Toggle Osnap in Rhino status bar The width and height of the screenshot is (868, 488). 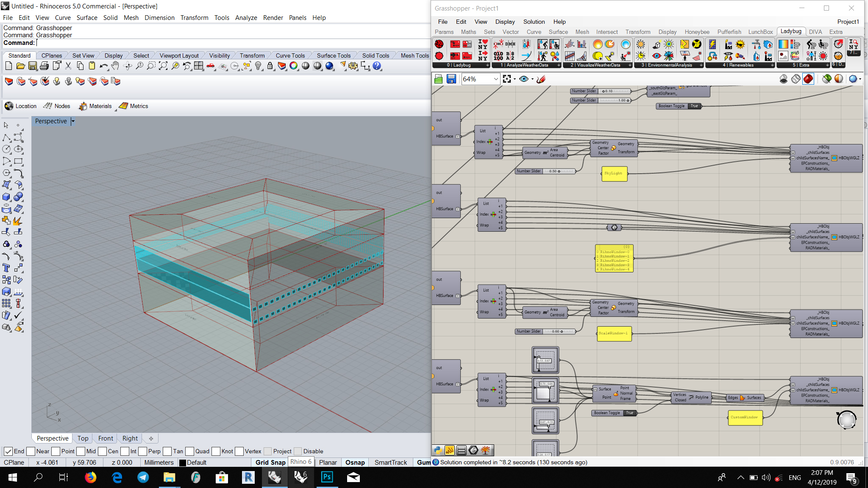pos(355,463)
